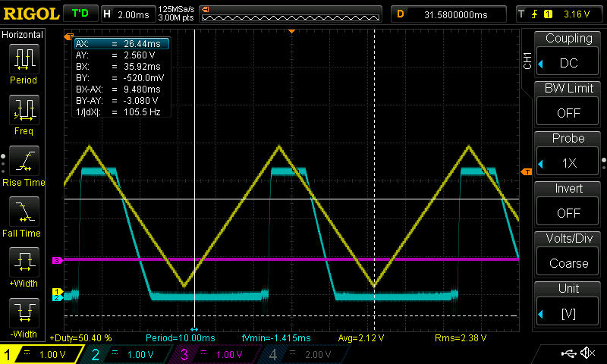The width and height of the screenshot is (607, 364).
Task: Click the cursor A handle at bottom of graticule
Action: point(194,329)
